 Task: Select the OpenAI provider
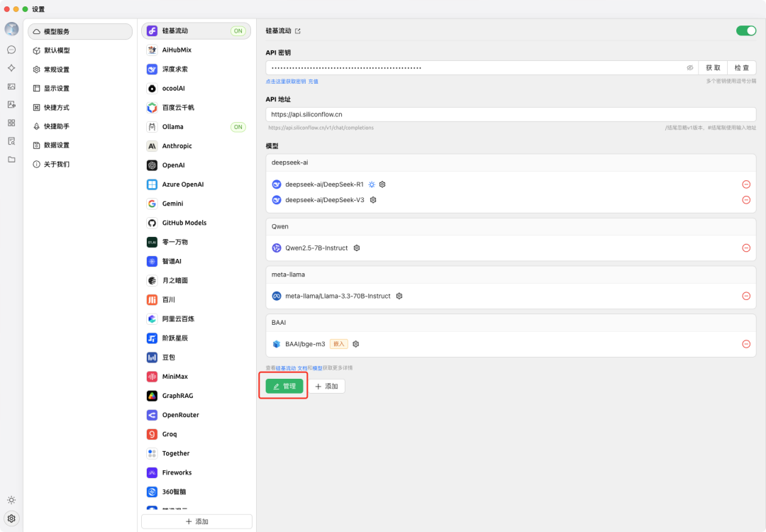point(196,165)
